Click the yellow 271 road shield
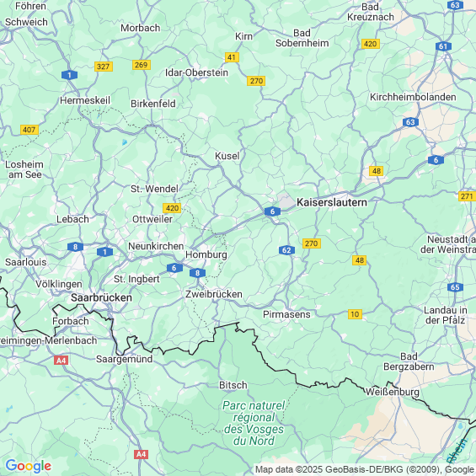This screenshot has width=476, height=476. point(467,196)
